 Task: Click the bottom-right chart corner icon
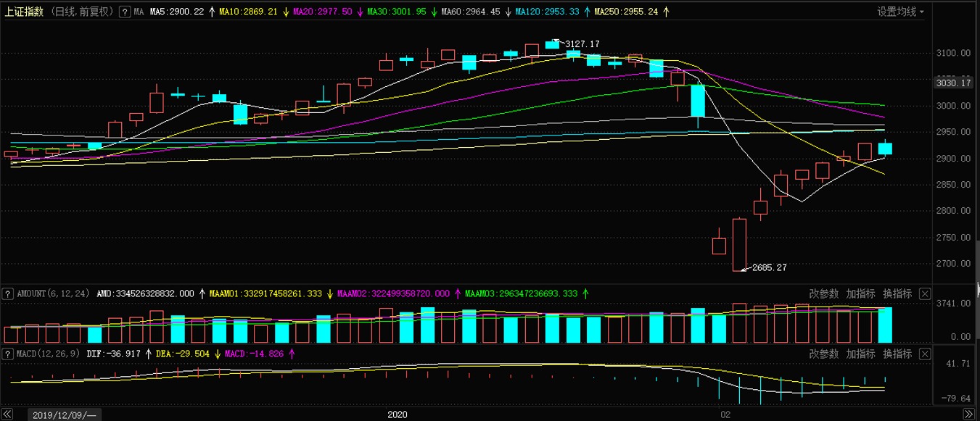click(x=969, y=414)
